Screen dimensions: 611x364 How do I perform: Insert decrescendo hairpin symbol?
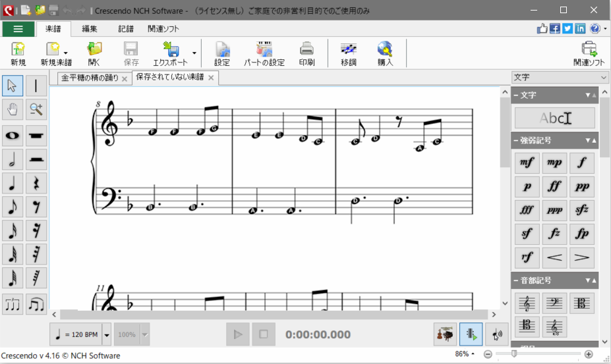pyautogui.click(x=582, y=258)
